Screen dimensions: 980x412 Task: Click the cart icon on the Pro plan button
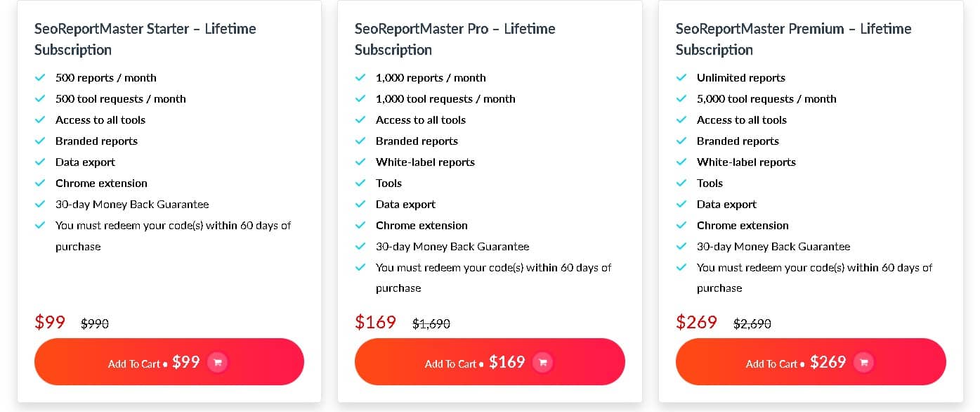click(x=543, y=361)
